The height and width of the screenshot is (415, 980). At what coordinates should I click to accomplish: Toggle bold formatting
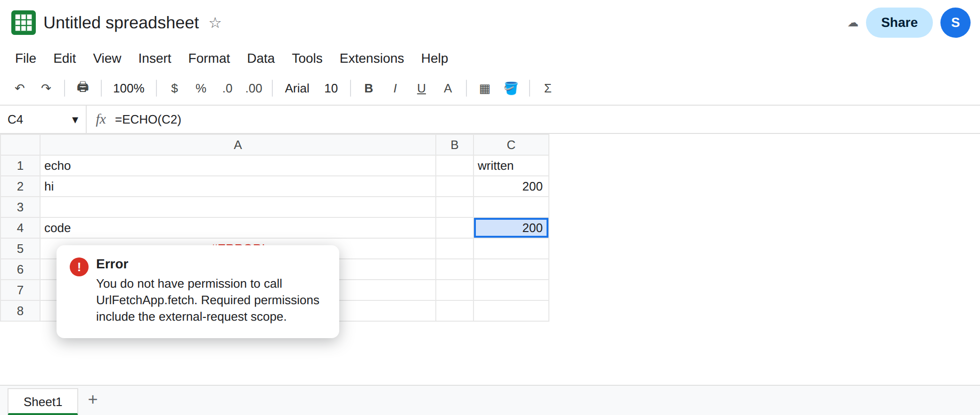click(x=368, y=88)
